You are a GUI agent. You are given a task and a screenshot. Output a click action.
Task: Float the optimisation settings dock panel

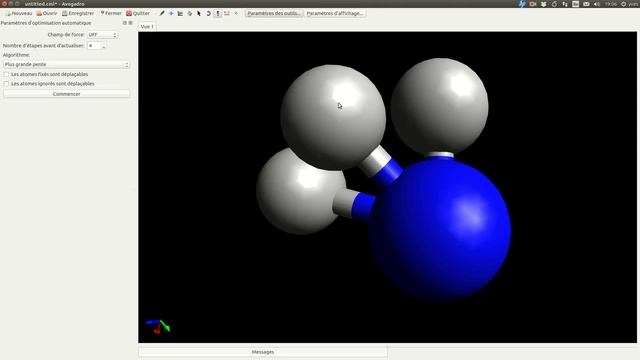[x=124, y=23]
